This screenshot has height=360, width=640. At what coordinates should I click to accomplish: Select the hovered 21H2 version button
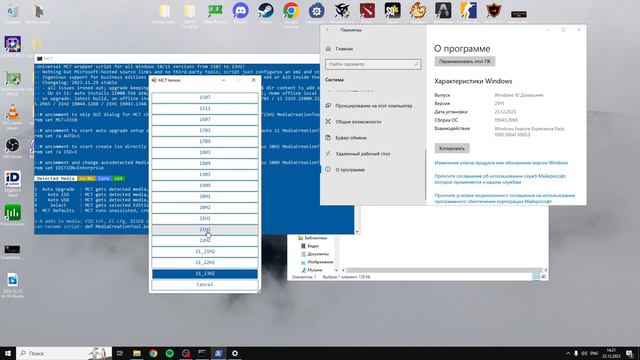click(x=205, y=230)
